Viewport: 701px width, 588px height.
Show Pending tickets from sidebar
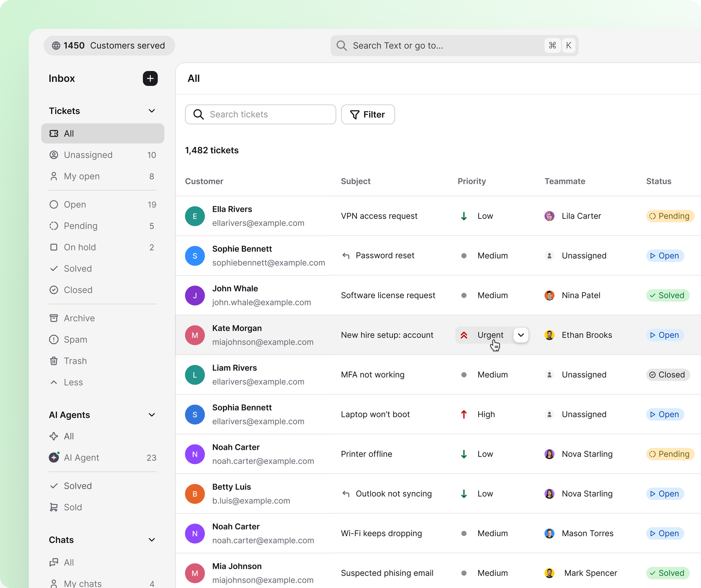pos(103,226)
